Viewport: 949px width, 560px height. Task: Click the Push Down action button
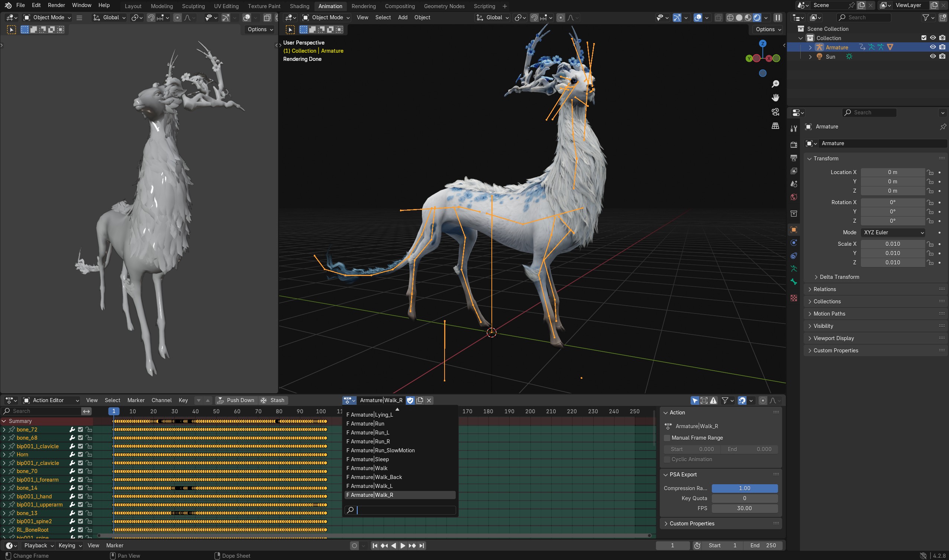click(236, 400)
